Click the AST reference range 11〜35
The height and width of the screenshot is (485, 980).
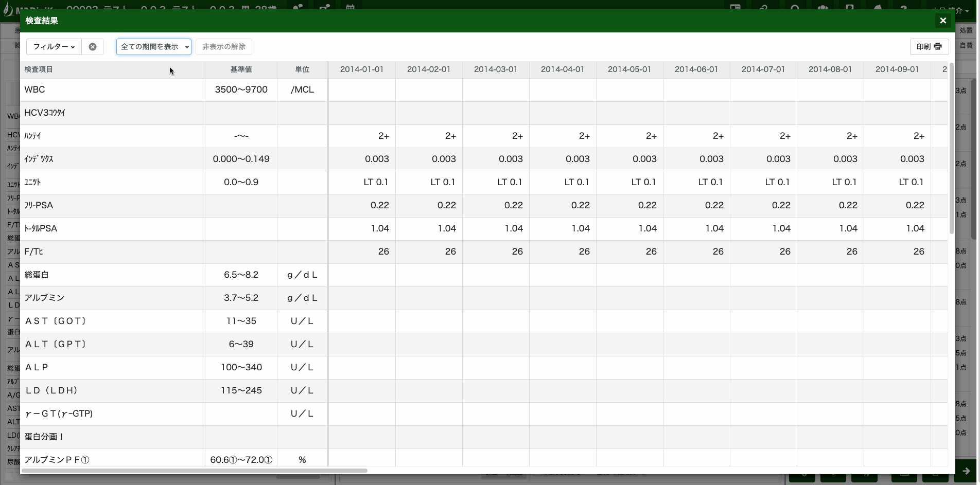point(241,321)
